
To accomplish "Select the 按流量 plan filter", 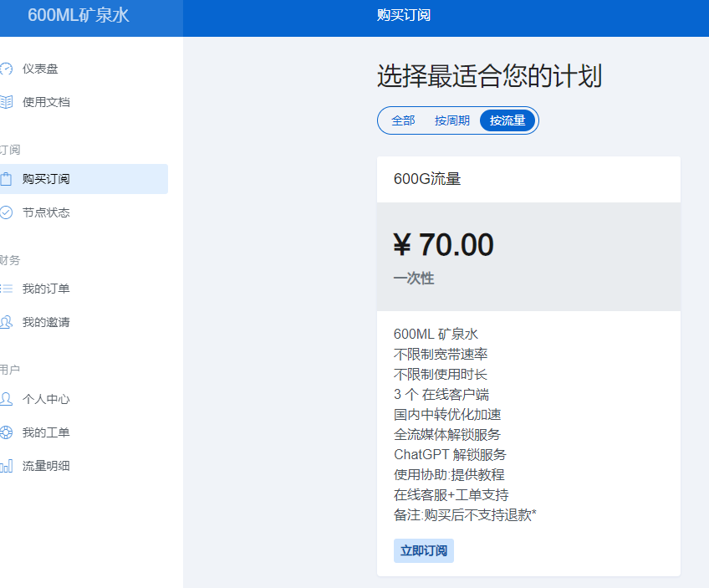I will tap(508, 120).
